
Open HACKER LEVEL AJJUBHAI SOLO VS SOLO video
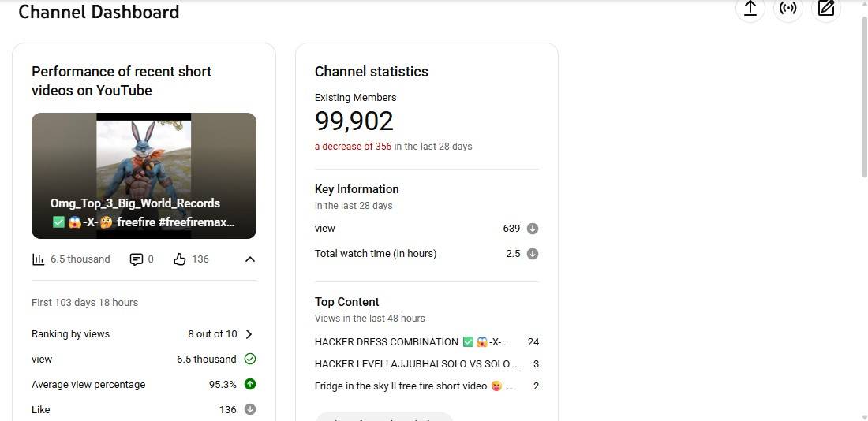(417, 364)
